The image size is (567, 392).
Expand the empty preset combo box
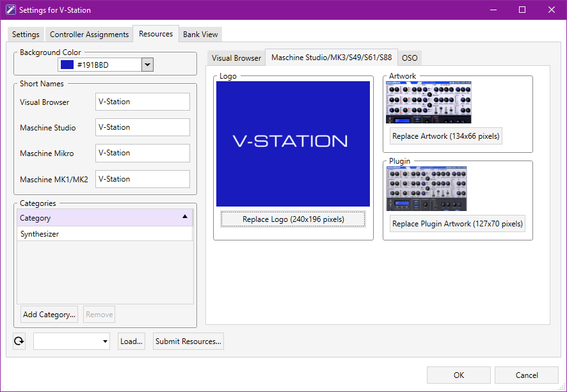tap(72, 341)
